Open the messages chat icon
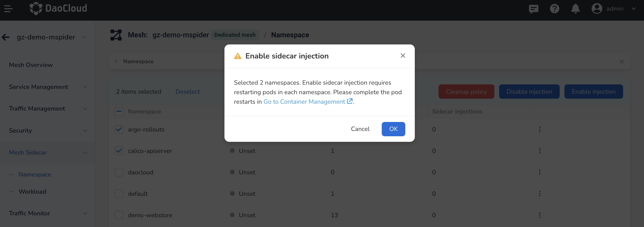Screen dimensions: 644x227 pyautogui.click(x=533, y=9)
